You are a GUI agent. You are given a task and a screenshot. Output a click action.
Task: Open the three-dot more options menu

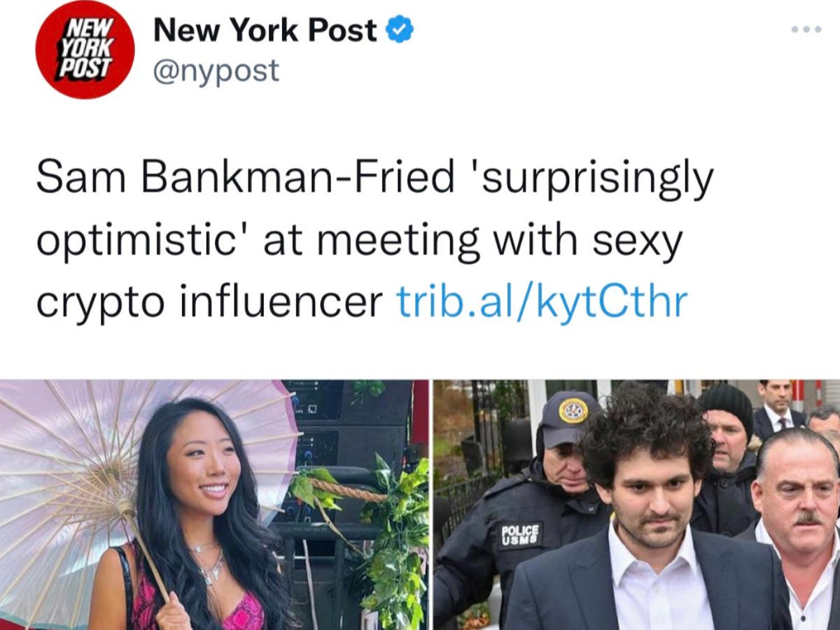(x=806, y=30)
